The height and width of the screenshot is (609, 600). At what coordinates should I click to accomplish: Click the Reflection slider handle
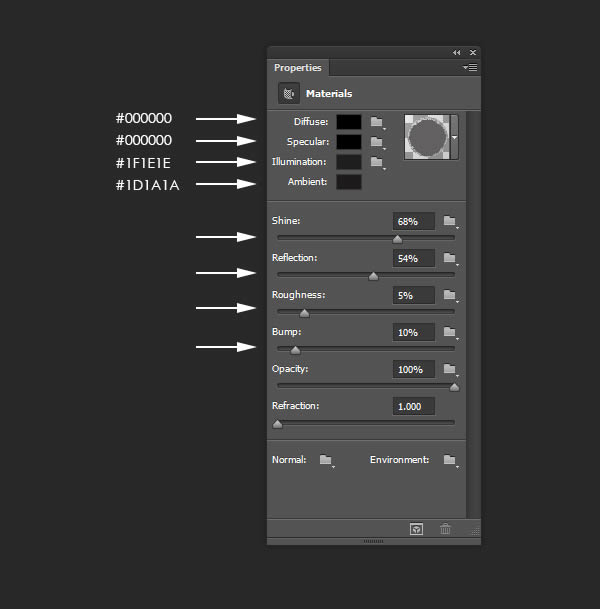(x=373, y=276)
